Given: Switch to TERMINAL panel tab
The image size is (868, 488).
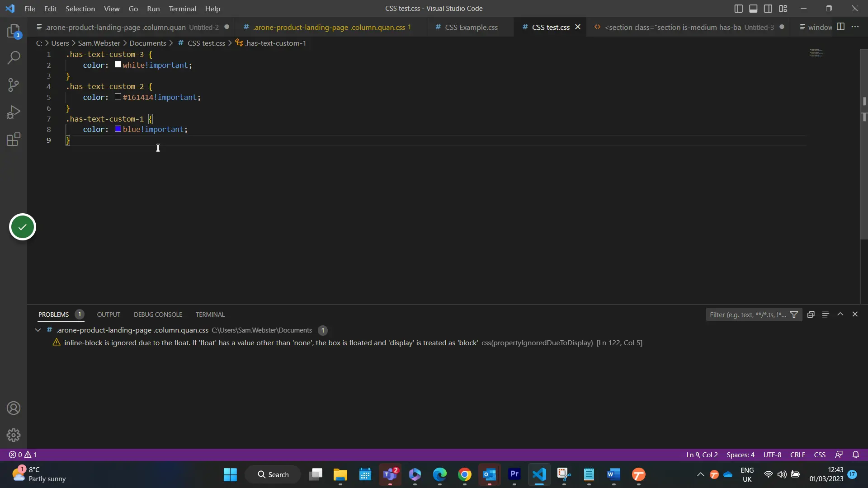Looking at the screenshot, I should point(210,314).
